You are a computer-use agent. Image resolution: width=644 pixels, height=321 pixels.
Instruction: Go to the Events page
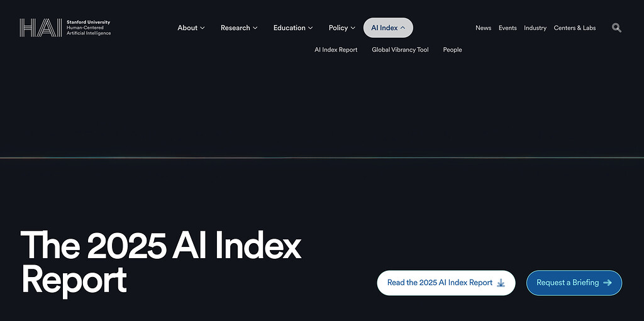point(508,28)
